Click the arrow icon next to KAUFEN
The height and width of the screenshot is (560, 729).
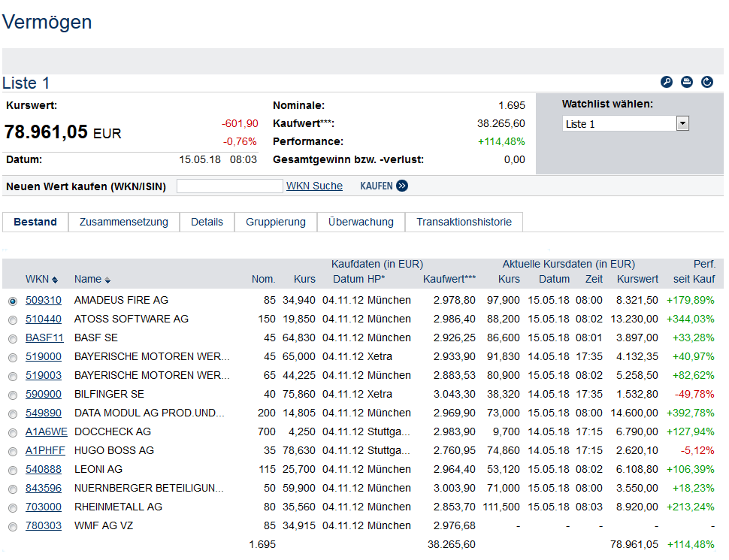tap(402, 186)
